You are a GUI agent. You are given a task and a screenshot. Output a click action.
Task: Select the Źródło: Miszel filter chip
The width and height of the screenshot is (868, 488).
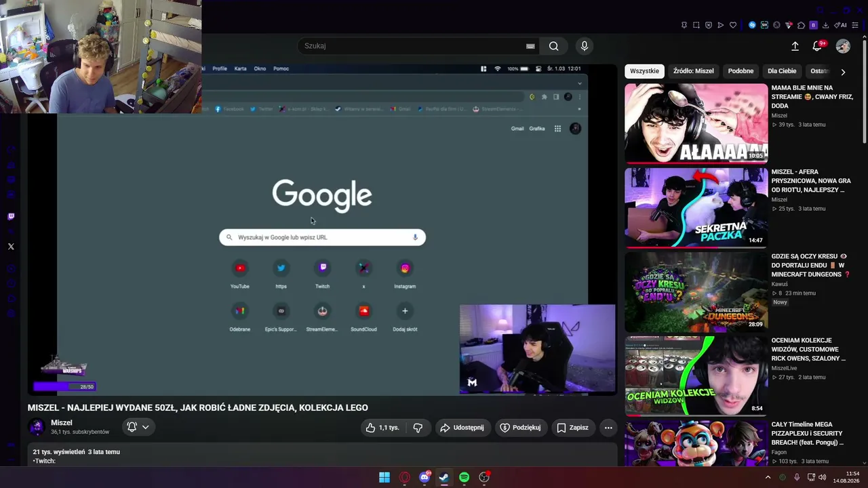(693, 71)
